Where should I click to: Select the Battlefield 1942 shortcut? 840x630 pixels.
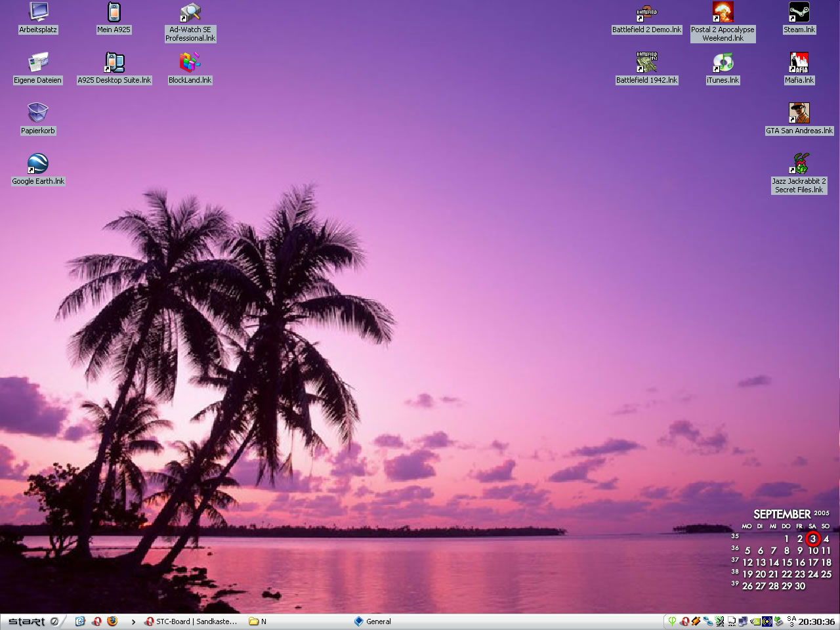click(x=646, y=63)
